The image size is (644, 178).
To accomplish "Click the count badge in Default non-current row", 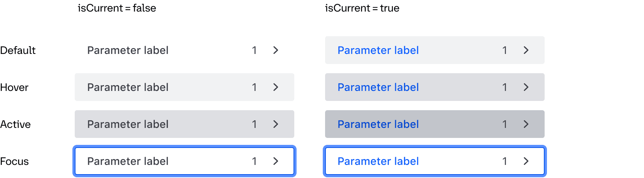I will pos(254,50).
